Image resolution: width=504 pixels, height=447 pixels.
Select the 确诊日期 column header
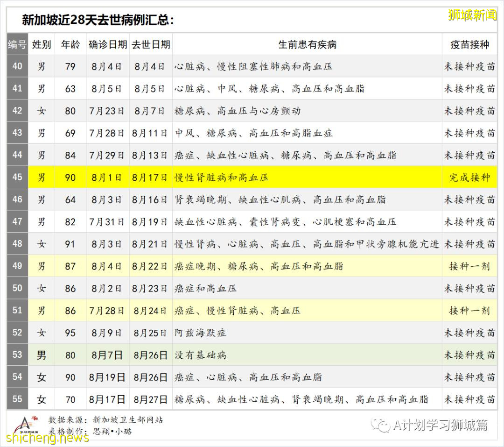coord(107,44)
